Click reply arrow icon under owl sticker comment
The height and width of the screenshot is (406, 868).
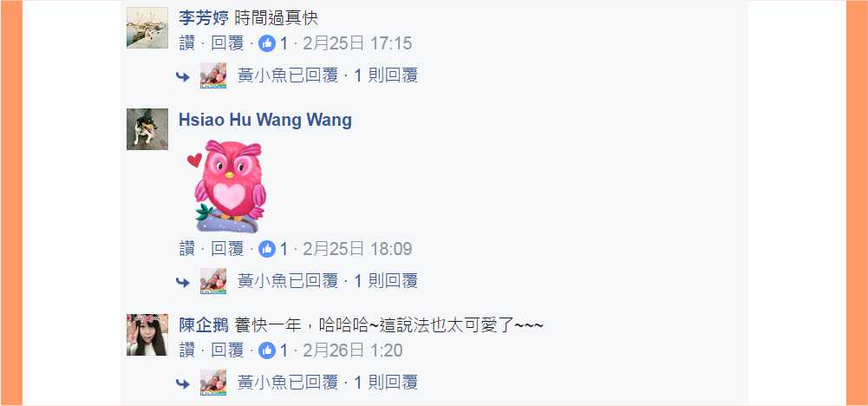click(183, 282)
